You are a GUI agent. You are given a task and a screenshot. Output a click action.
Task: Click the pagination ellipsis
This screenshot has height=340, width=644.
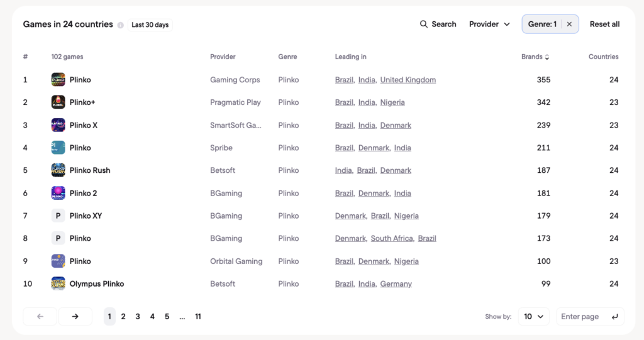182,317
